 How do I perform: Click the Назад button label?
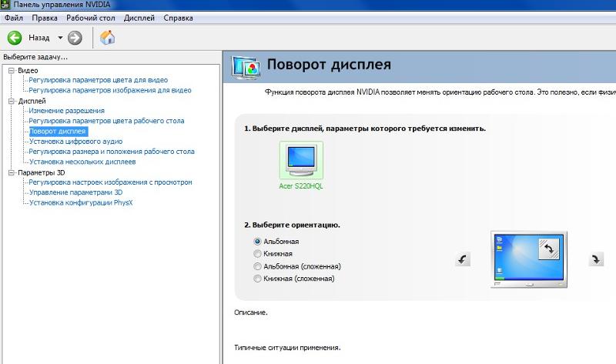tap(39, 38)
